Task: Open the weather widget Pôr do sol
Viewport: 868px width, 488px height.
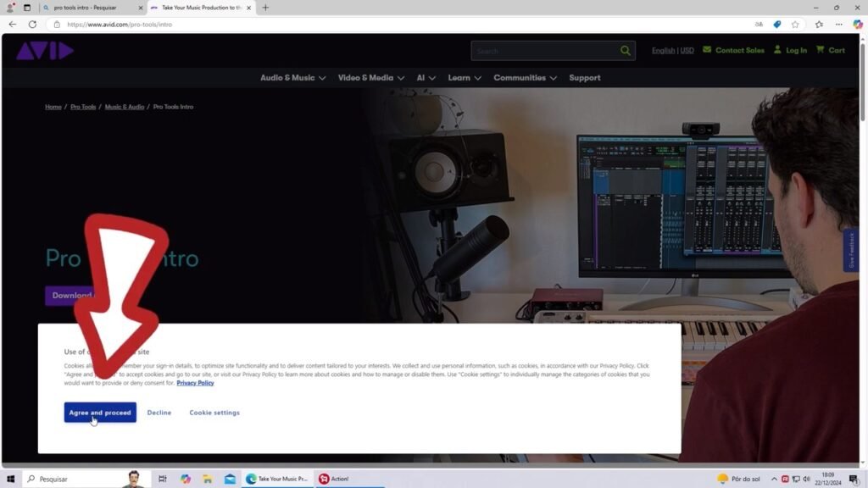Action: tap(739, 479)
